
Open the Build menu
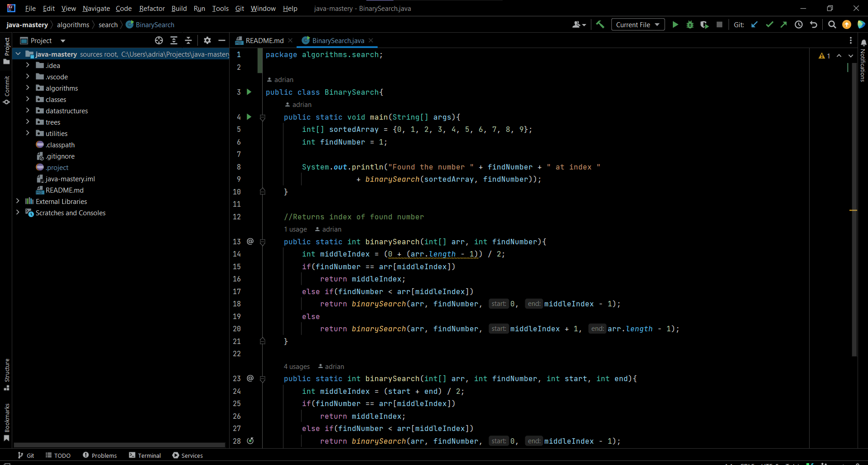coord(179,8)
